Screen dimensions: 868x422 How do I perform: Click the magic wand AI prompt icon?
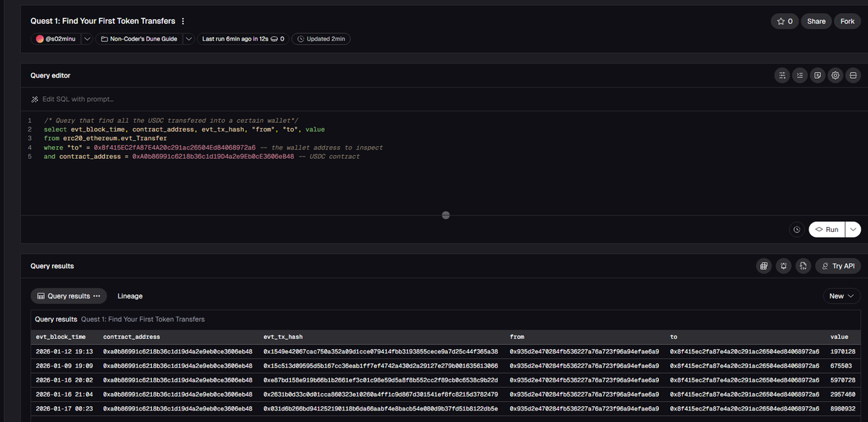click(x=34, y=99)
